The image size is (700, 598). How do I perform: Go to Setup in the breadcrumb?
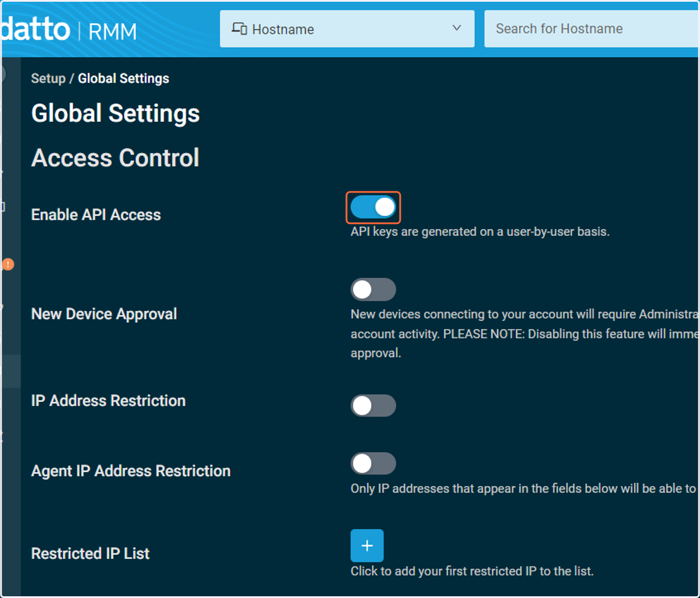click(48, 78)
